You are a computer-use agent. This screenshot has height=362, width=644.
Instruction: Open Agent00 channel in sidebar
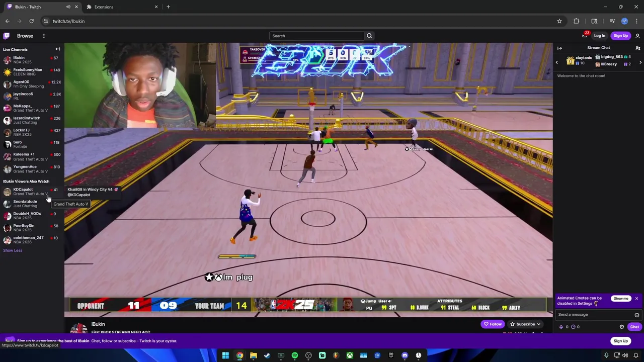pyautogui.click(x=32, y=84)
